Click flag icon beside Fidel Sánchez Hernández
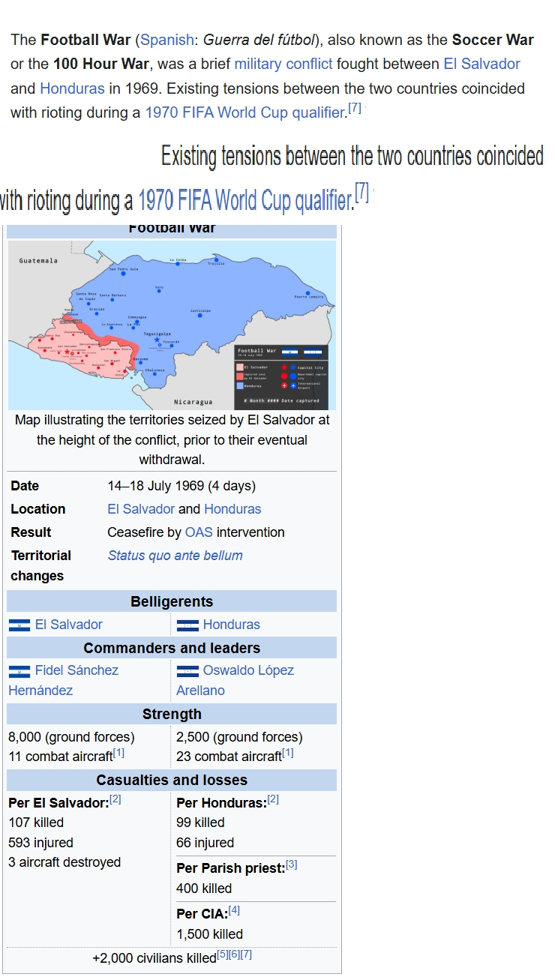The width and height of the screenshot is (555, 980). tap(19, 671)
